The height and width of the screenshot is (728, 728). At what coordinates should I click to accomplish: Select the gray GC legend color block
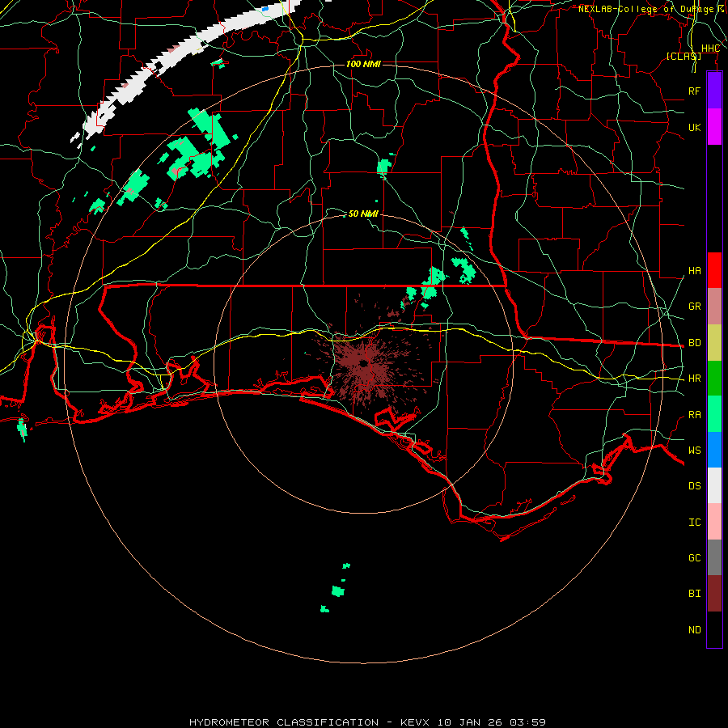pos(714,557)
